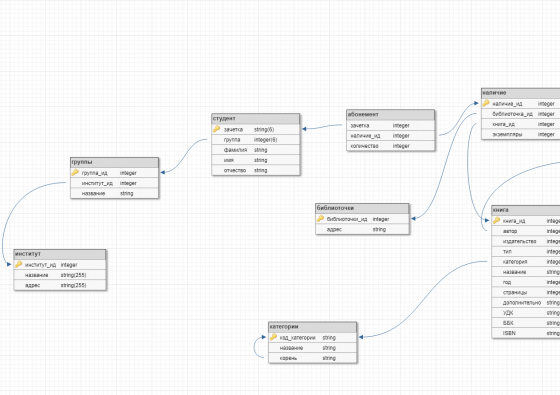Select the институт table header
The width and height of the screenshot is (560, 395).
(x=60, y=254)
